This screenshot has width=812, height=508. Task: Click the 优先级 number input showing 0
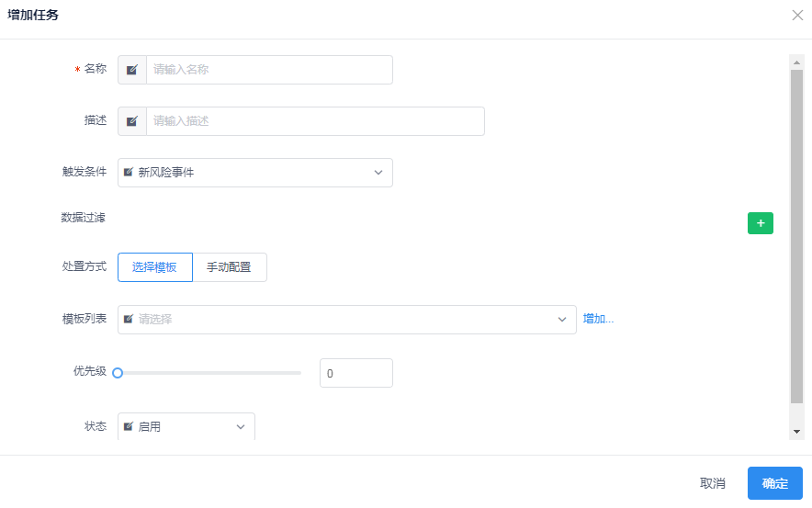click(x=355, y=373)
